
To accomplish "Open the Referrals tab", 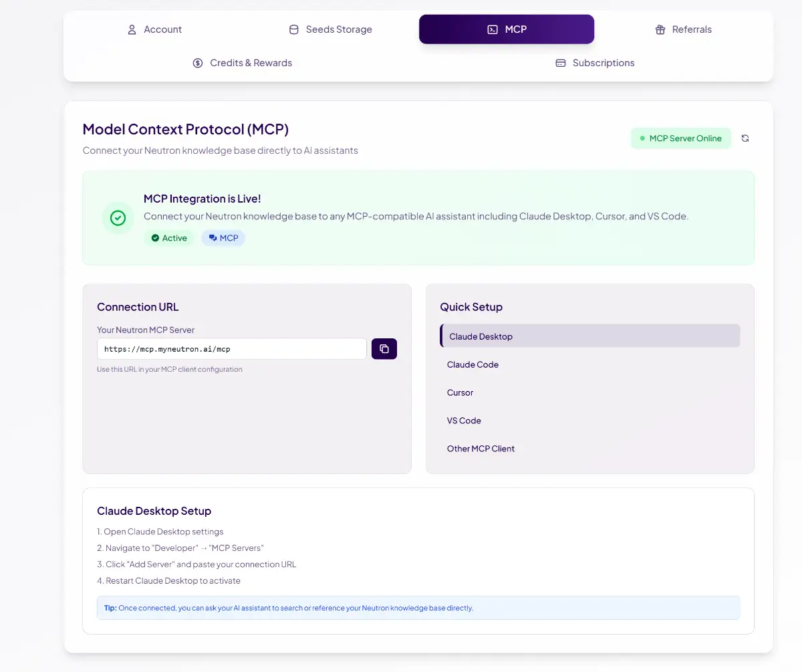I will [683, 29].
